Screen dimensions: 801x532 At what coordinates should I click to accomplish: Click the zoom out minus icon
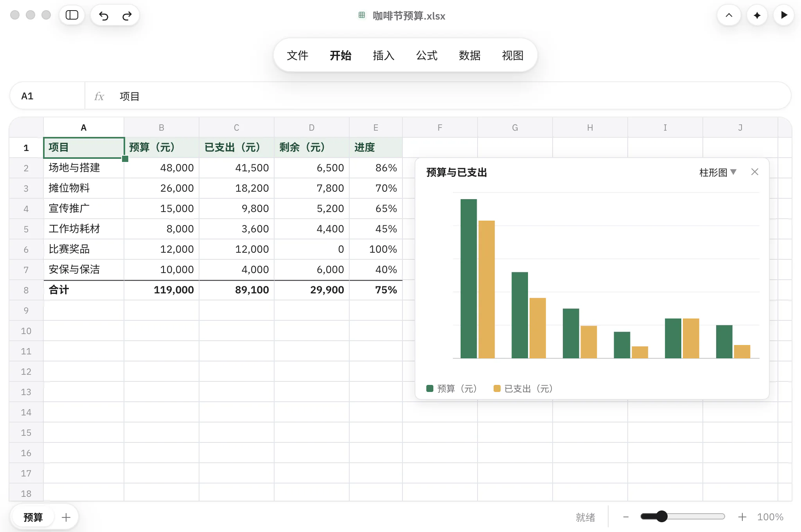(626, 517)
